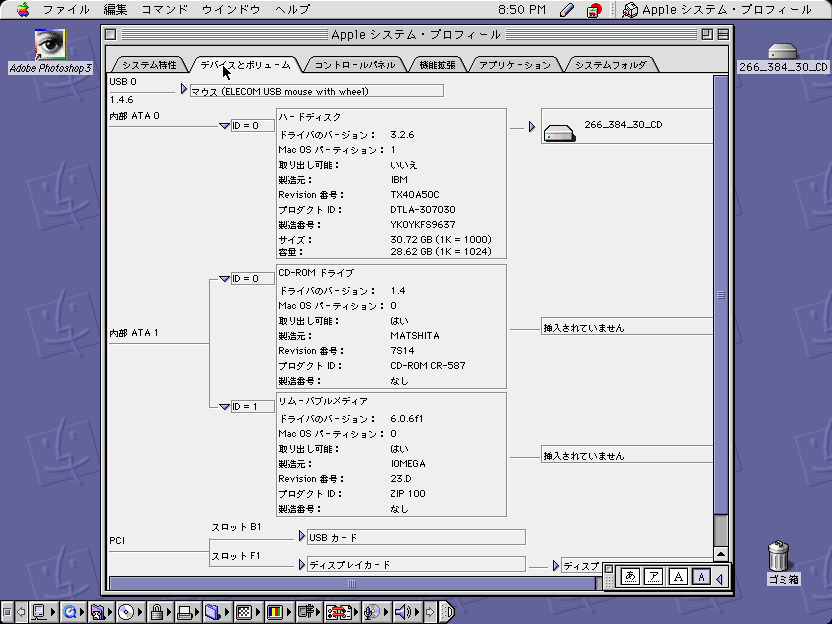Select katakana ア input mode in the palette
The height and width of the screenshot is (624, 832).
[653, 576]
